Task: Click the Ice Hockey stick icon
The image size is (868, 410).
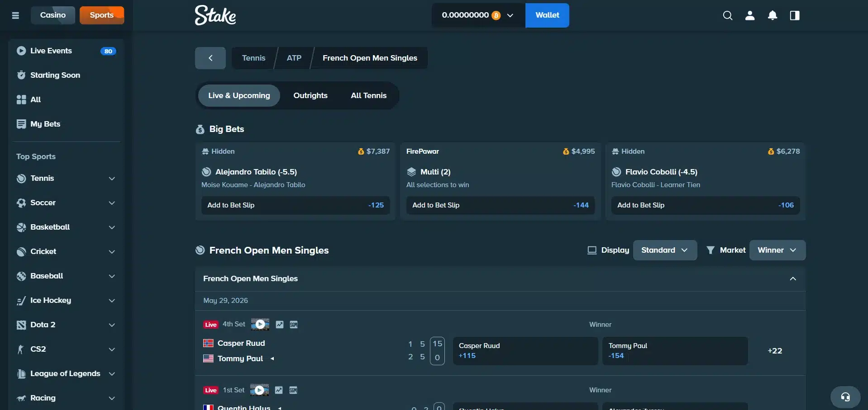Action: 21,300
